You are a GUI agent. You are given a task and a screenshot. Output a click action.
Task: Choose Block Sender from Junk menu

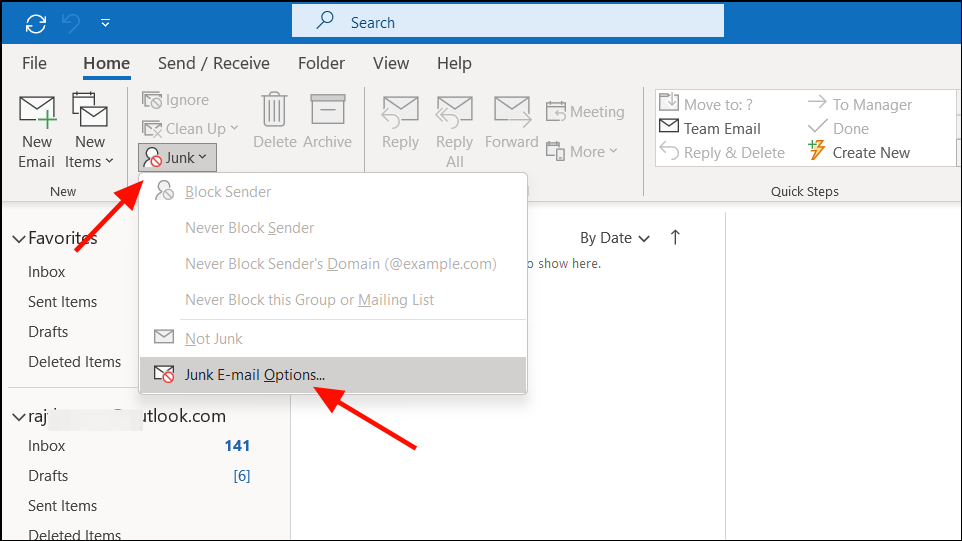click(x=333, y=191)
